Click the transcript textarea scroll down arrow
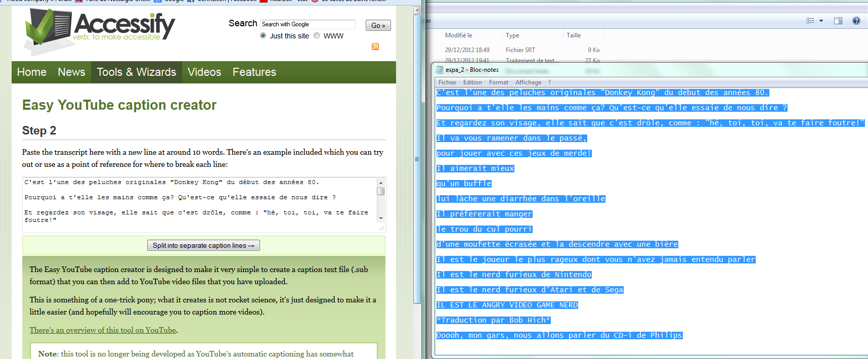The image size is (868, 359). click(x=381, y=218)
